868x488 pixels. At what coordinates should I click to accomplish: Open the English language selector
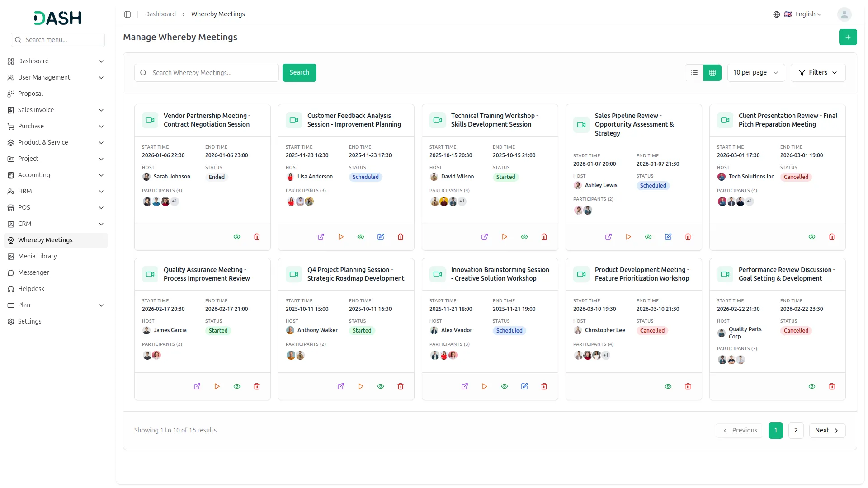click(x=797, y=14)
